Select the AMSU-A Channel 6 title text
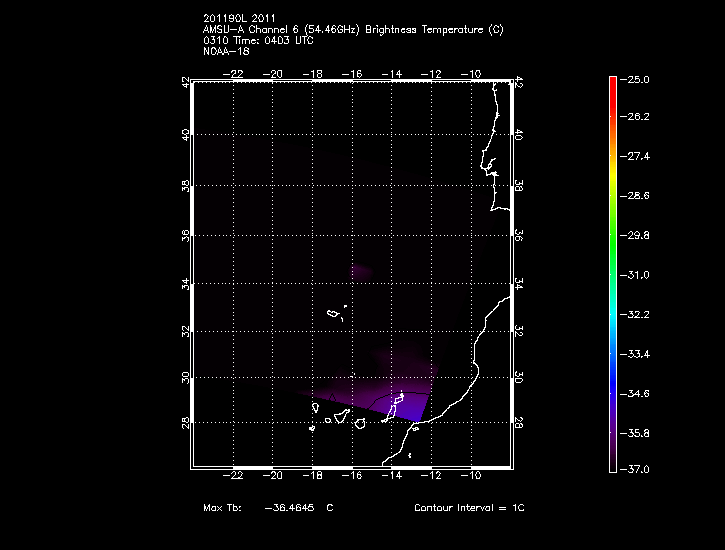 click(352, 30)
